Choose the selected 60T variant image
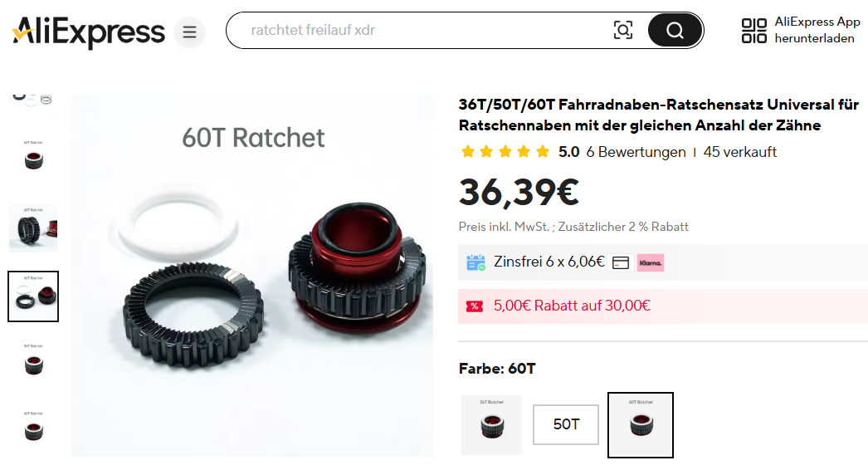The image size is (868, 475). [x=641, y=425]
